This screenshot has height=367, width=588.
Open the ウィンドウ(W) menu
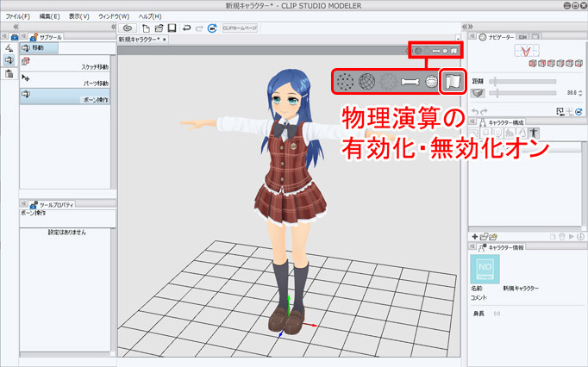tap(114, 16)
